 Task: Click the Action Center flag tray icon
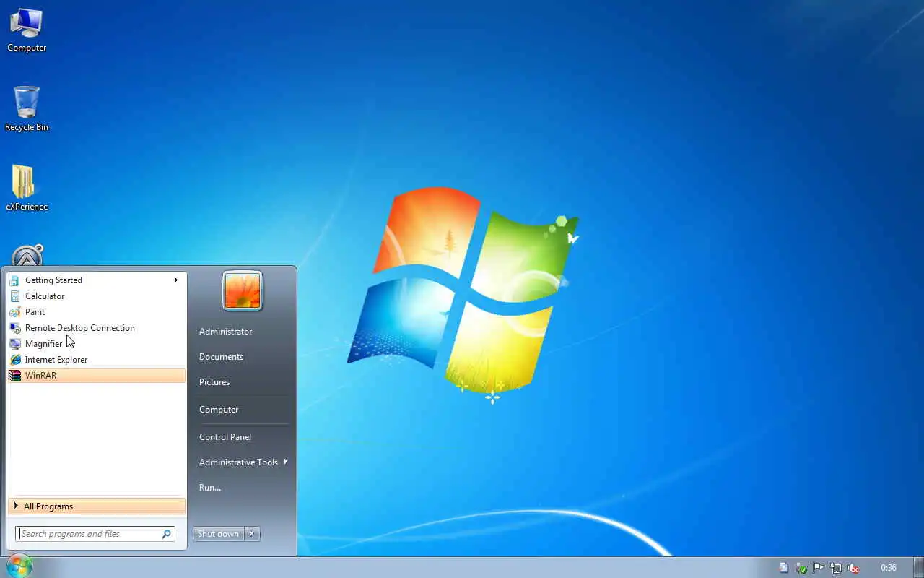click(x=819, y=568)
